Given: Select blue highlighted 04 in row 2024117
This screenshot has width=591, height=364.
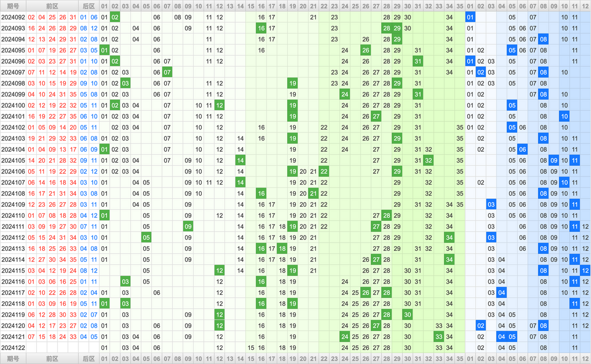Looking at the screenshot, I should tap(502, 293).
